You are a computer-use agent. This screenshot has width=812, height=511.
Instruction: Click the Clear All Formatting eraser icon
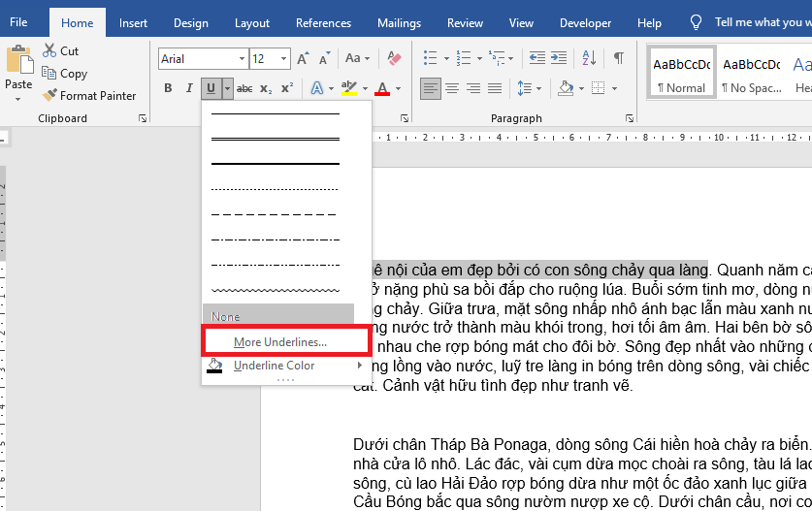(393, 59)
